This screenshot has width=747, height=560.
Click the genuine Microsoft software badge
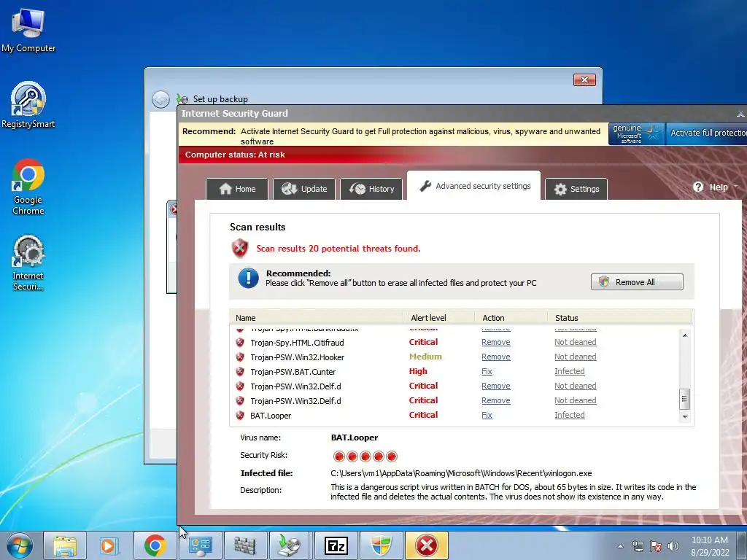pyautogui.click(x=636, y=134)
